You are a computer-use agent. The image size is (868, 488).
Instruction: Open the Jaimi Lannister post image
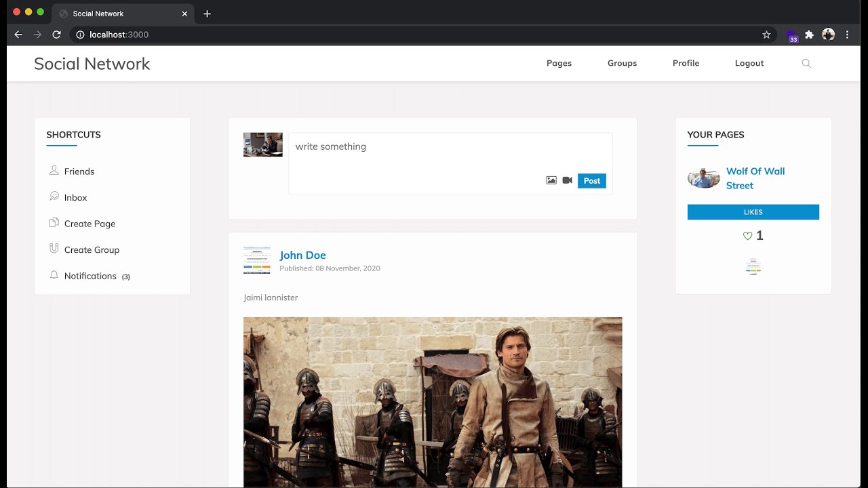[433, 403]
